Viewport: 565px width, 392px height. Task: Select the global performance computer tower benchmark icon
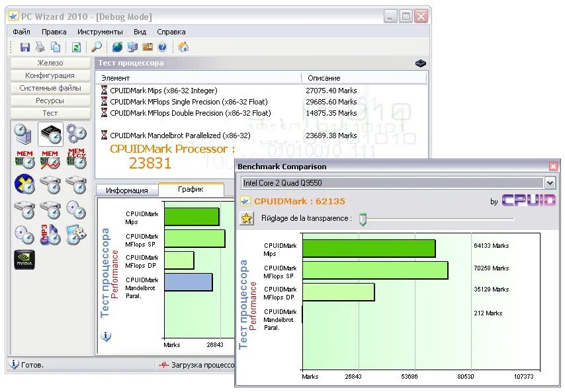click(x=24, y=134)
